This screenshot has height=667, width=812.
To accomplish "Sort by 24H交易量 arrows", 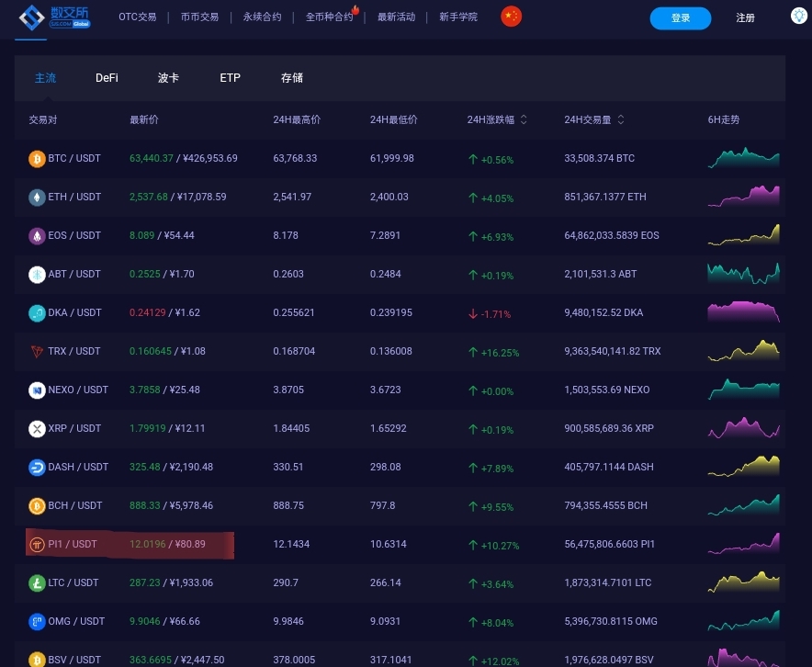I will 620,119.
